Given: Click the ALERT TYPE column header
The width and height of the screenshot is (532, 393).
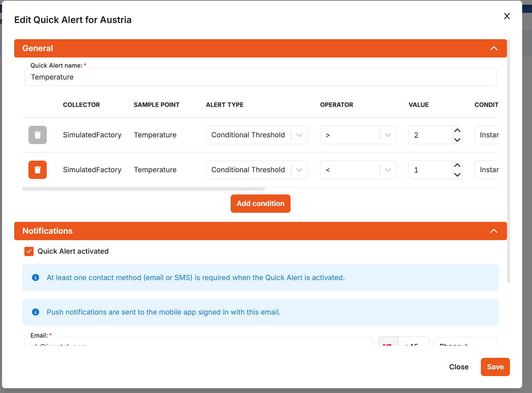Looking at the screenshot, I should coord(225,105).
